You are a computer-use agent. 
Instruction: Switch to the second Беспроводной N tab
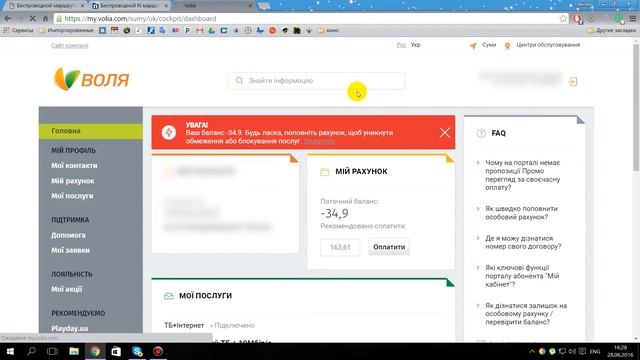129,6
